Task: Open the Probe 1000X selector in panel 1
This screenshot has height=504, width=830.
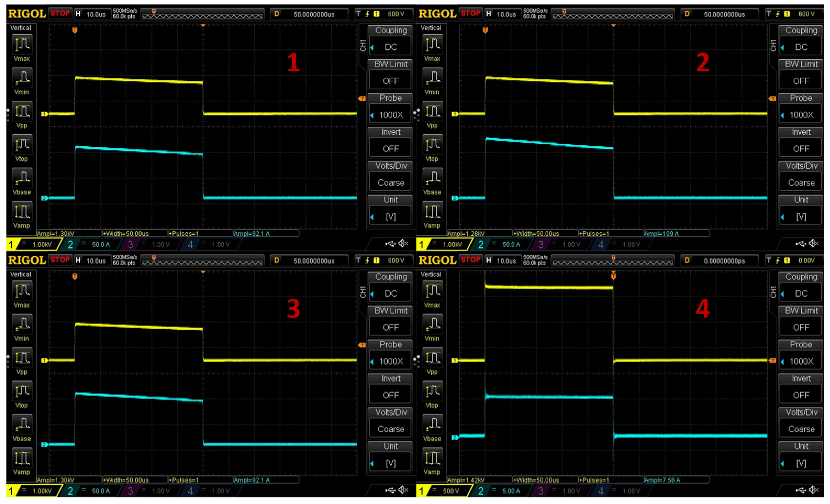Action: pos(391,115)
